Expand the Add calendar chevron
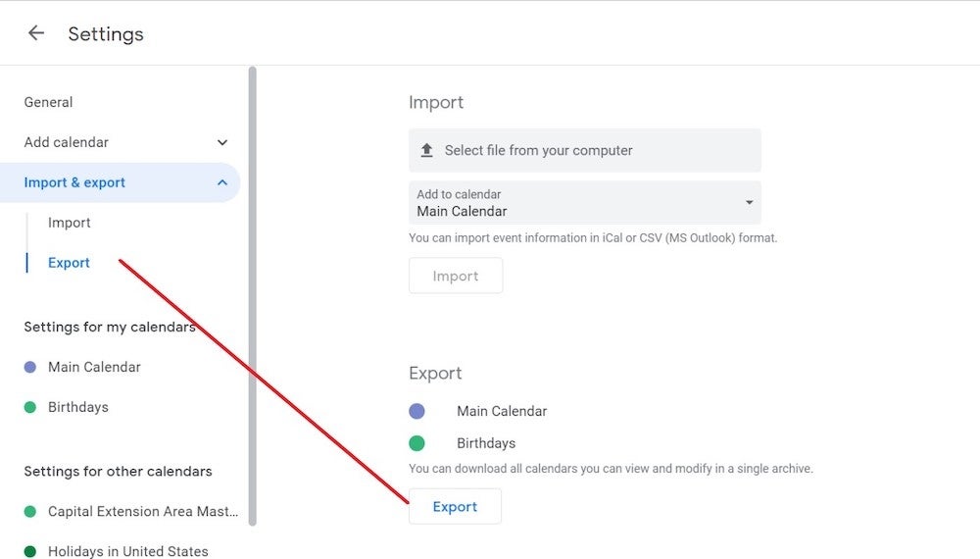The width and height of the screenshot is (980, 559). point(221,142)
